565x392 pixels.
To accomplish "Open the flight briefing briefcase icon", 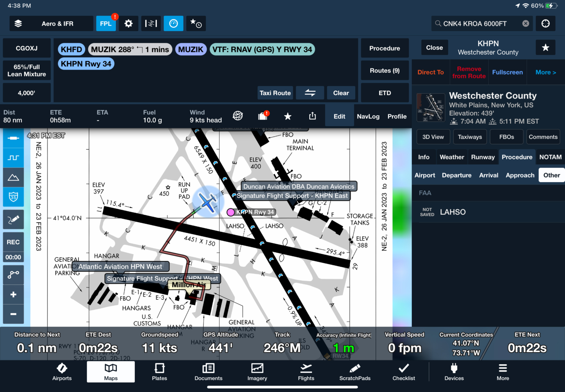I will [263, 116].
